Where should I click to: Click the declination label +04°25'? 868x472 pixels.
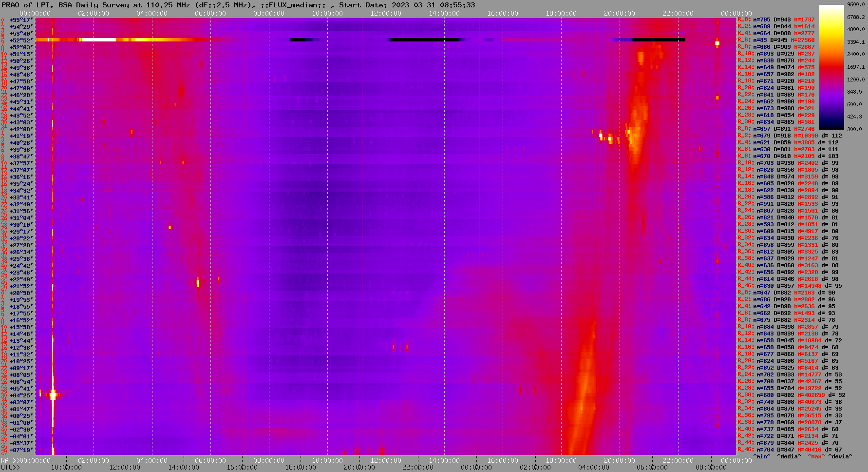click(x=21, y=395)
